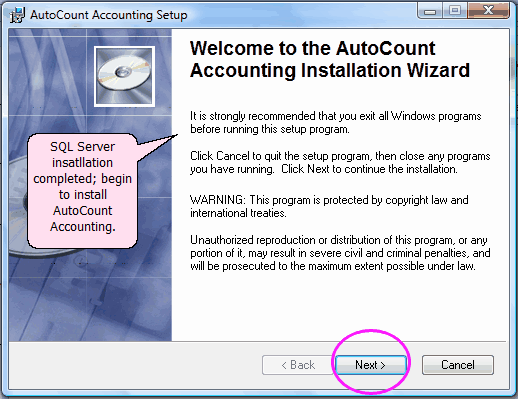Image resolution: width=518 pixels, height=399 pixels.
Task: Maximize the AutoCount Accounting Setup window
Action: click(x=455, y=11)
